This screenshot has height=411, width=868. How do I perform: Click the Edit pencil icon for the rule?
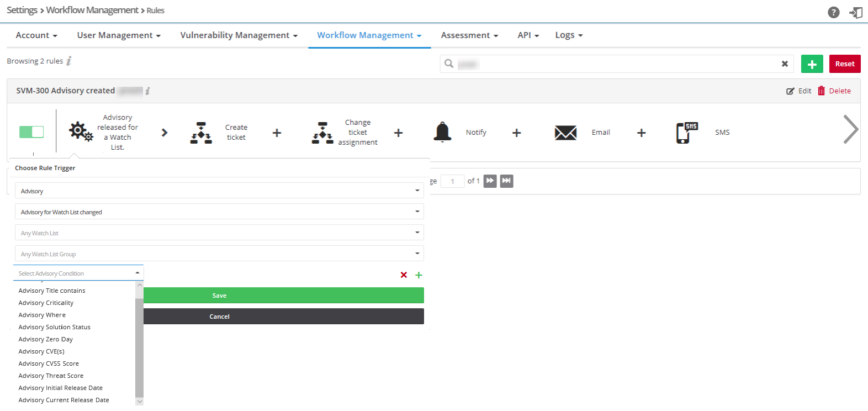[790, 91]
